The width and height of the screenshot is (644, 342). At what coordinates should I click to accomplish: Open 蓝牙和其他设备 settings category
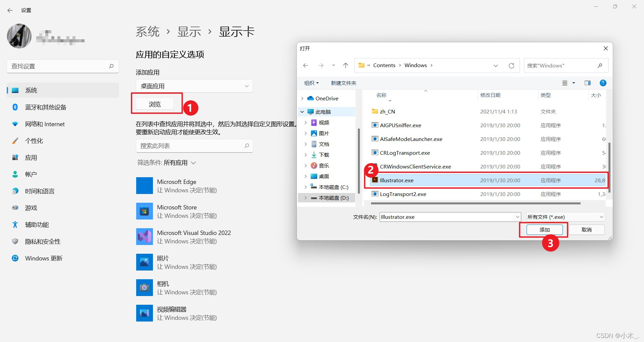(63, 107)
